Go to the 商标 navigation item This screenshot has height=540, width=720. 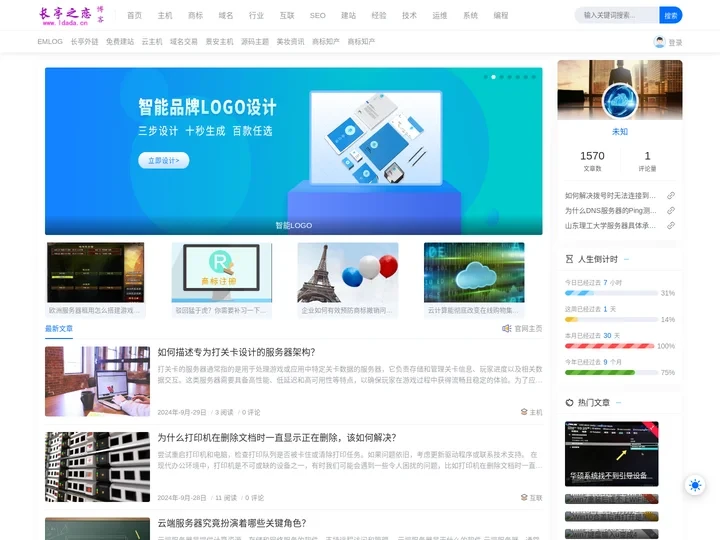pos(196,16)
